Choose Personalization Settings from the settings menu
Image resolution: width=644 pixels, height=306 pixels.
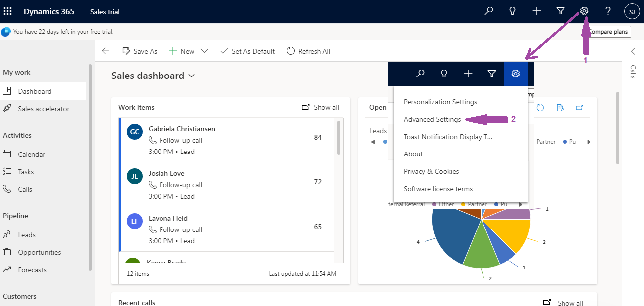click(x=440, y=102)
